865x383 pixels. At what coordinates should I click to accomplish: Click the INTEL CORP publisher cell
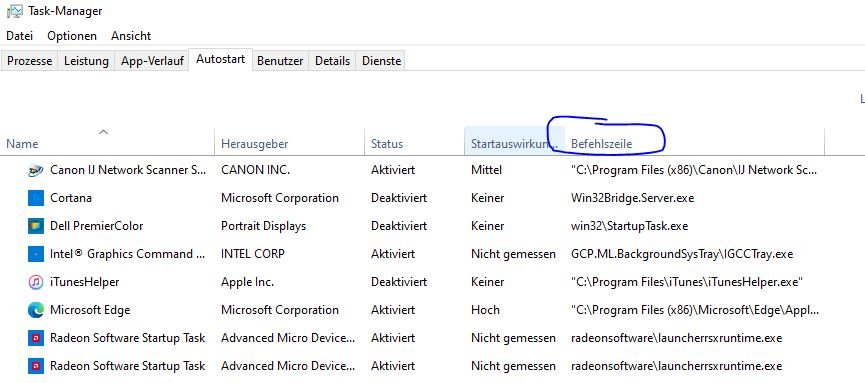(x=253, y=254)
